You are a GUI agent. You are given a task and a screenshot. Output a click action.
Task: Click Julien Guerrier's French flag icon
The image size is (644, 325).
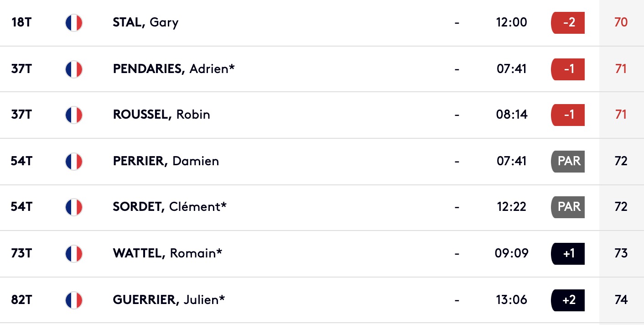click(74, 300)
